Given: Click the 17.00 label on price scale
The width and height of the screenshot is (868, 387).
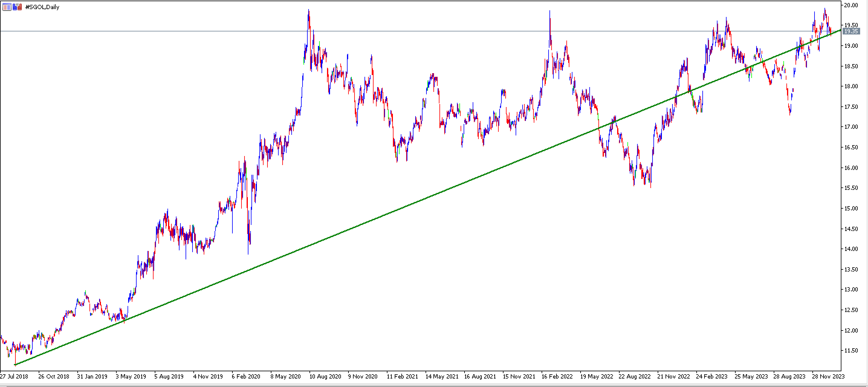Looking at the screenshot, I should (851, 127).
